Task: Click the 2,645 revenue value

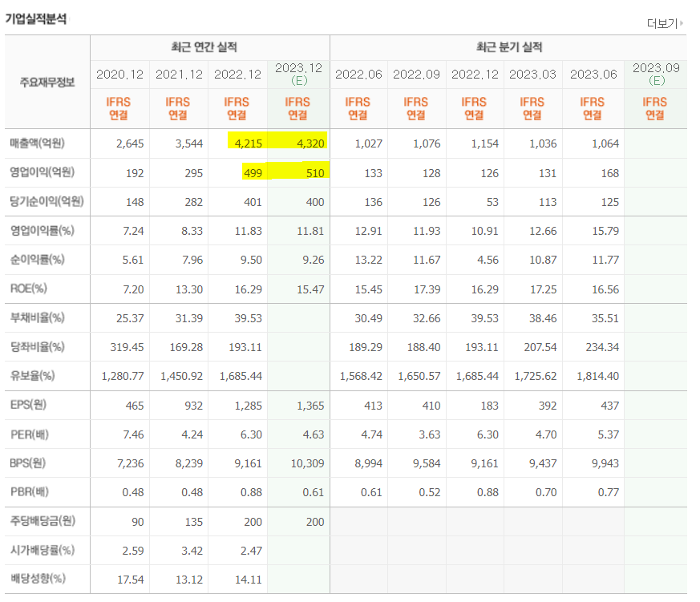Action: 130,143
